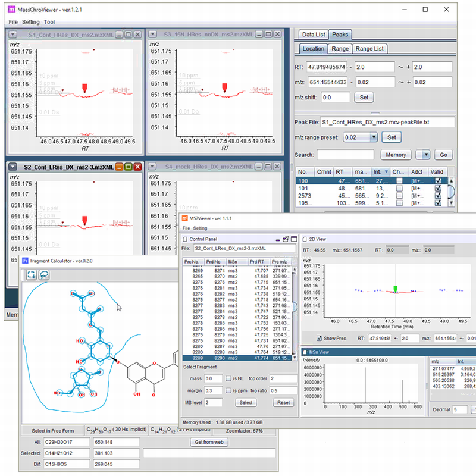Enable the 'is NL' checkbox

[229, 378]
